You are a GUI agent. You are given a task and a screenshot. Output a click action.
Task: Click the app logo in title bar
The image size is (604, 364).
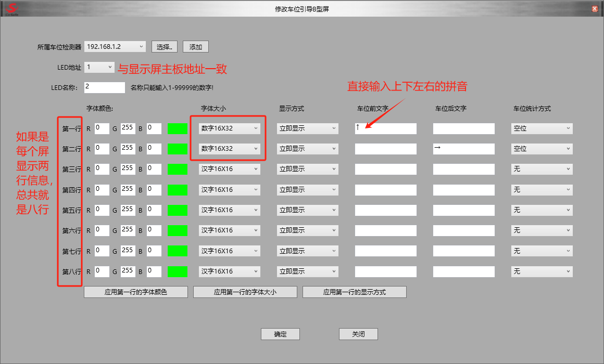[12, 9]
